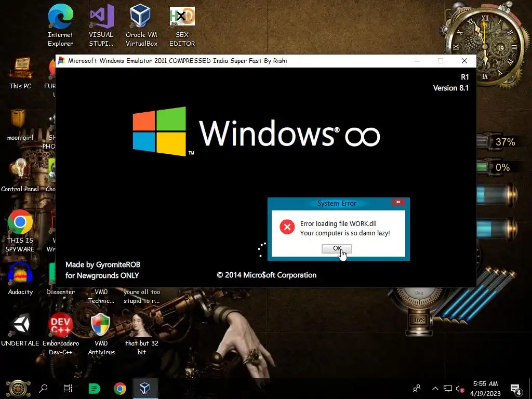Select the Embarcadero Dev-C++ desktop icon
Viewport: 532px width, 399px height.
click(61, 334)
